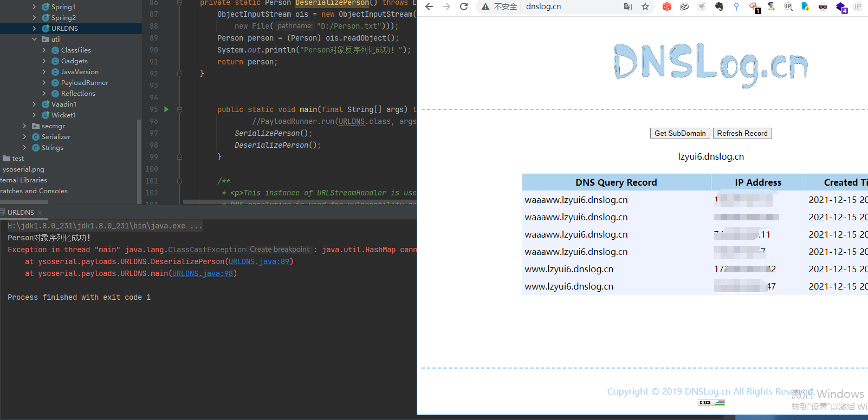Image resolution: width=868 pixels, height=420 pixels.
Task: Open the grey bird extension icon
Action: 702,6
